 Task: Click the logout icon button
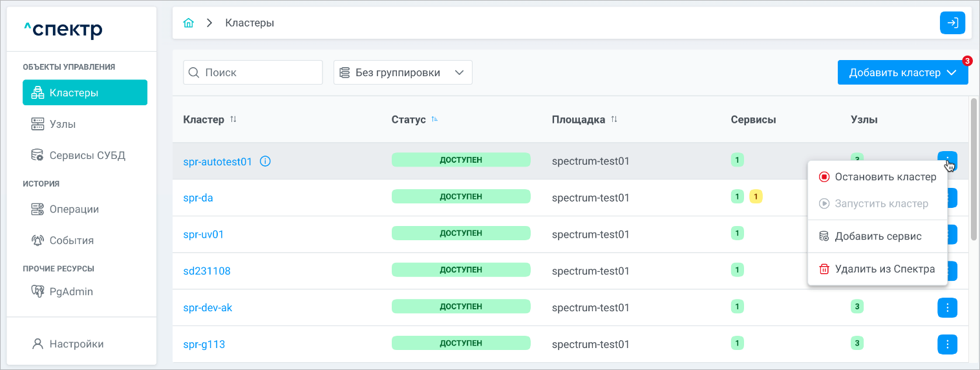pos(952,23)
